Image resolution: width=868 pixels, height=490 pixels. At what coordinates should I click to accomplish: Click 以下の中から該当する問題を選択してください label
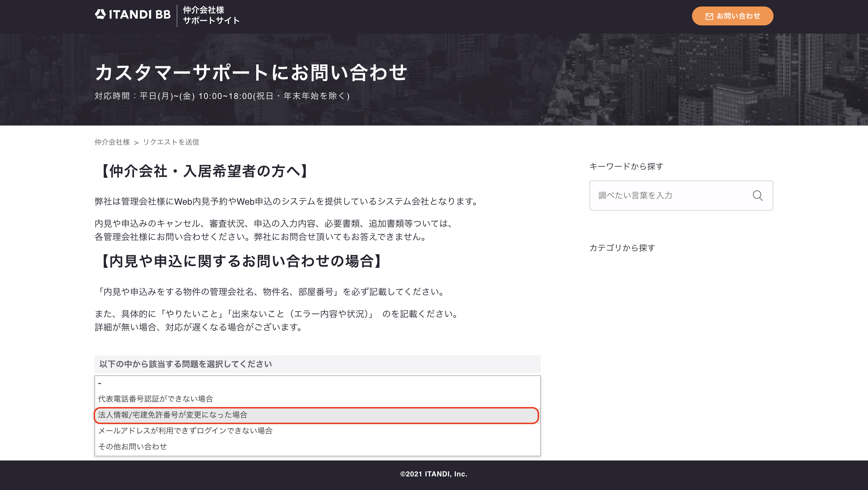tap(185, 364)
